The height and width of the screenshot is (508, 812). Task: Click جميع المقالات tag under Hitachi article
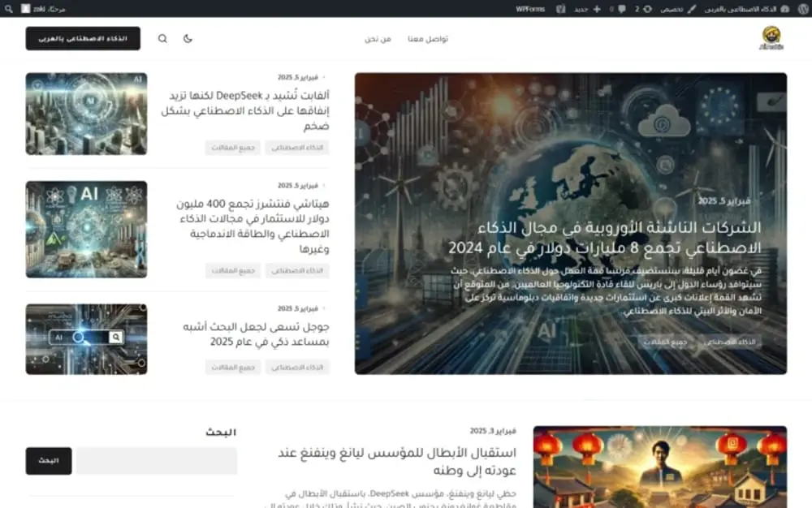[233, 270]
